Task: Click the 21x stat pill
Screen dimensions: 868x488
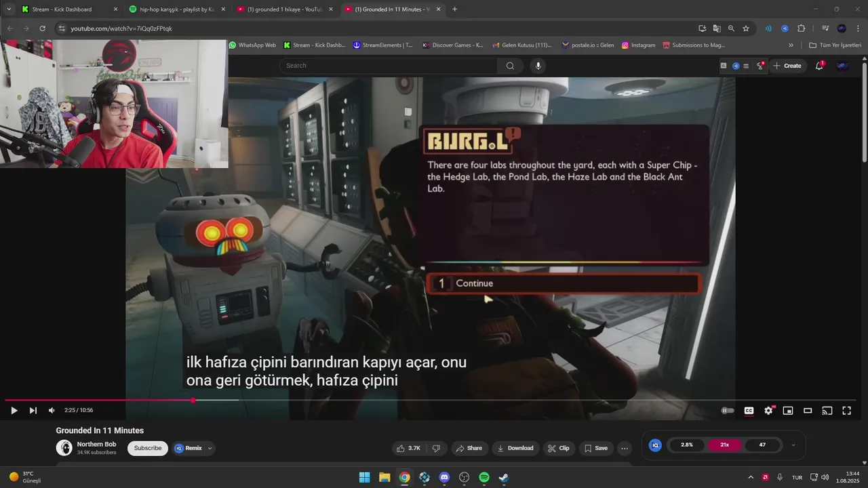Action: 724,445
